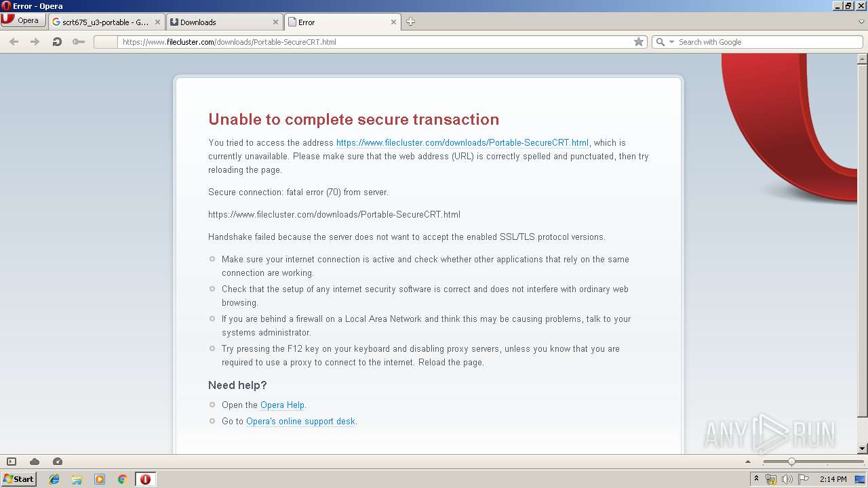
Task: Reload the page with the refresh icon
Action: [x=57, y=42]
